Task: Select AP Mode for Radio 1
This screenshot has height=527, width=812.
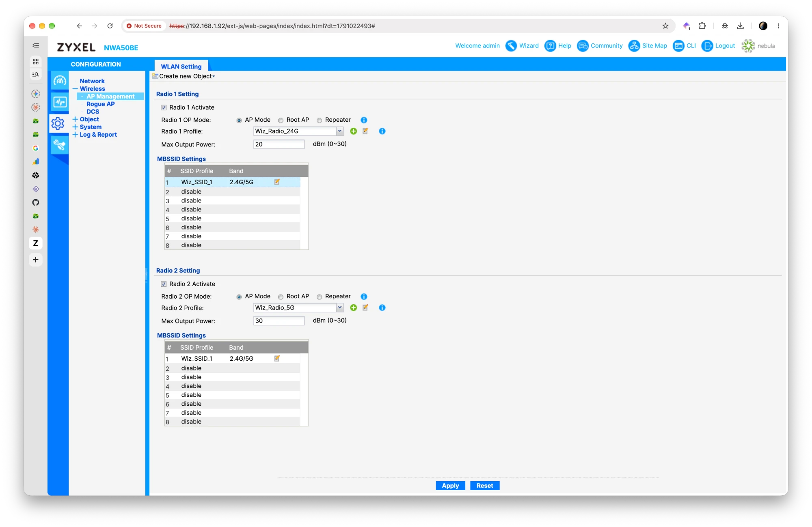Action: (x=239, y=120)
